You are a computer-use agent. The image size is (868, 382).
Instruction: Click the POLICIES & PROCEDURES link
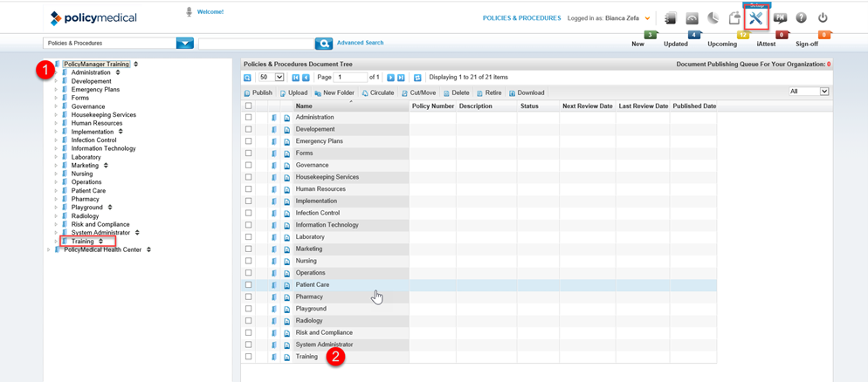(x=522, y=18)
